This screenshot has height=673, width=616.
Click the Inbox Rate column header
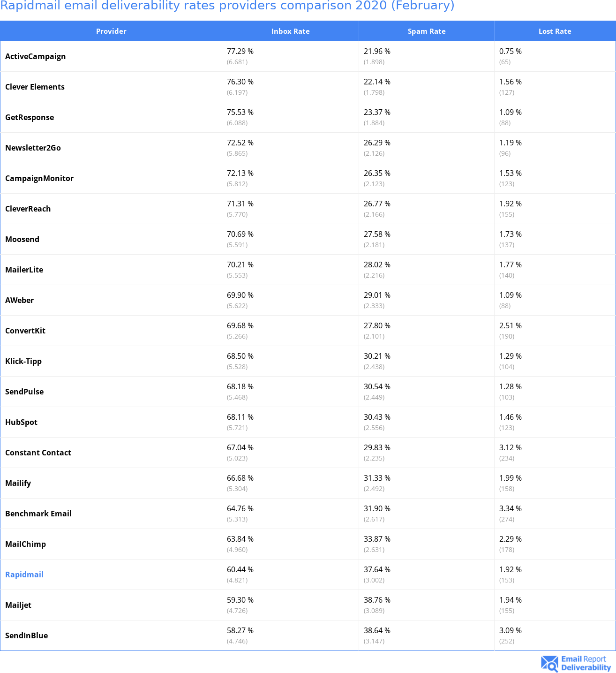[x=290, y=31]
